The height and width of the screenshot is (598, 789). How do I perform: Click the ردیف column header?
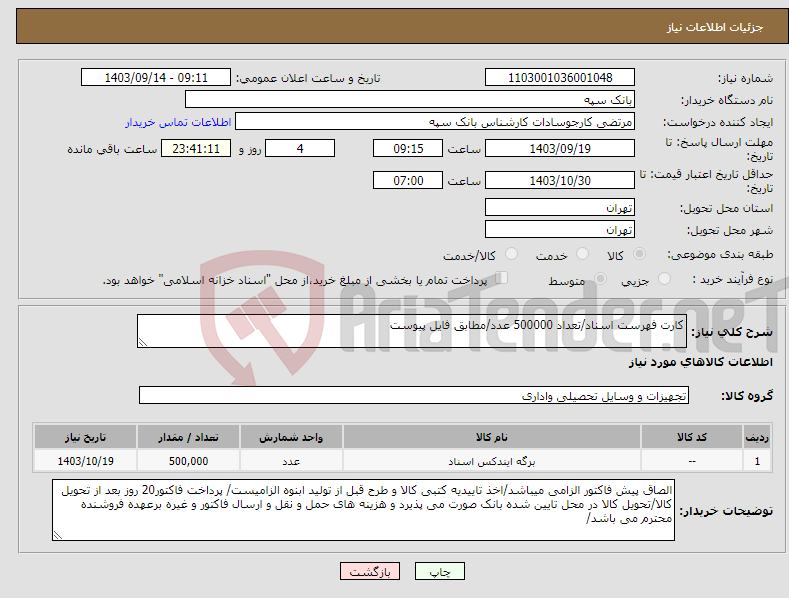[757, 437]
